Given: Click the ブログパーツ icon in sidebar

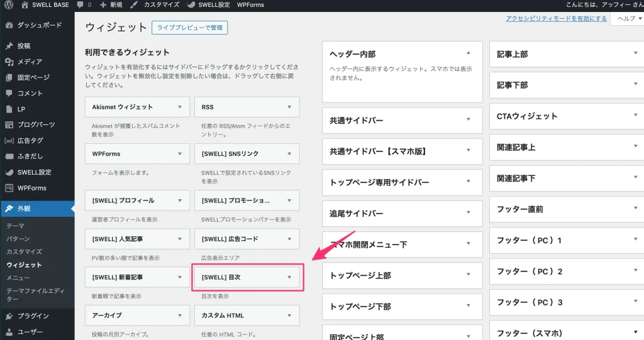Looking at the screenshot, I should [9, 125].
